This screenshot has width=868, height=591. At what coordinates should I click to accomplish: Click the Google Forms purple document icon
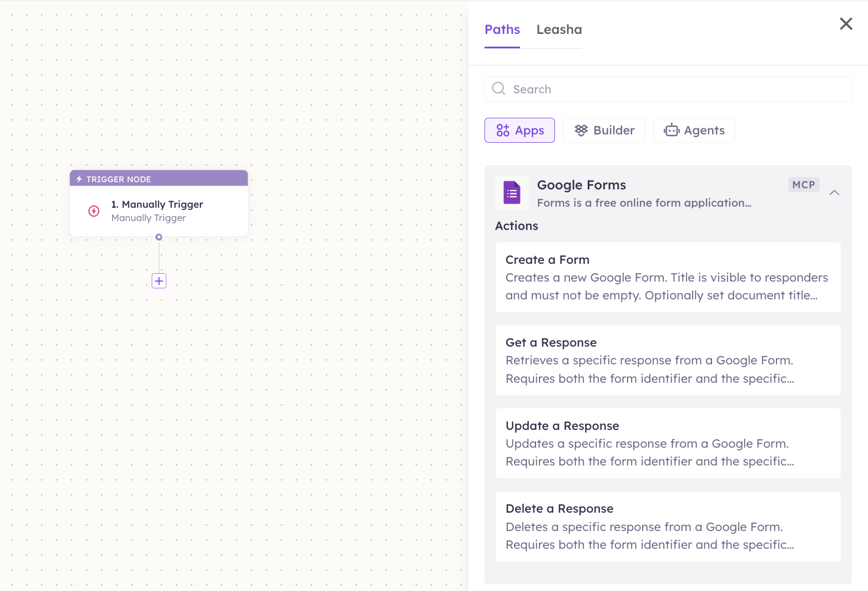click(x=512, y=193)
